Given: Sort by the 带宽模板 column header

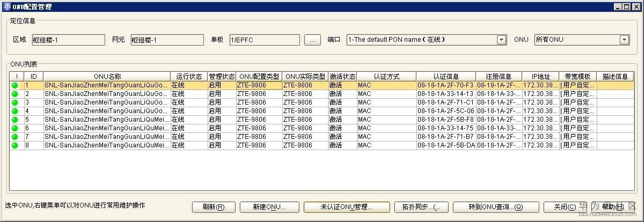Looking at the screenshot, I should (577, 77).
